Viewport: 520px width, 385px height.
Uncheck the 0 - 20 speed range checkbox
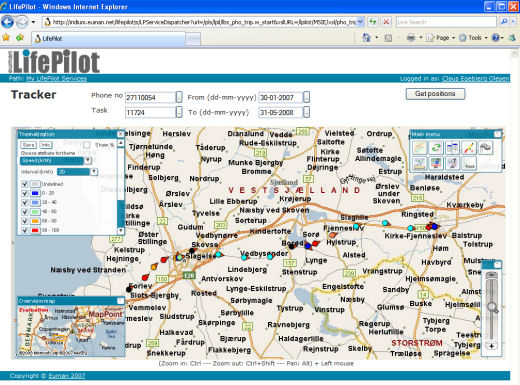coord(24,193)
